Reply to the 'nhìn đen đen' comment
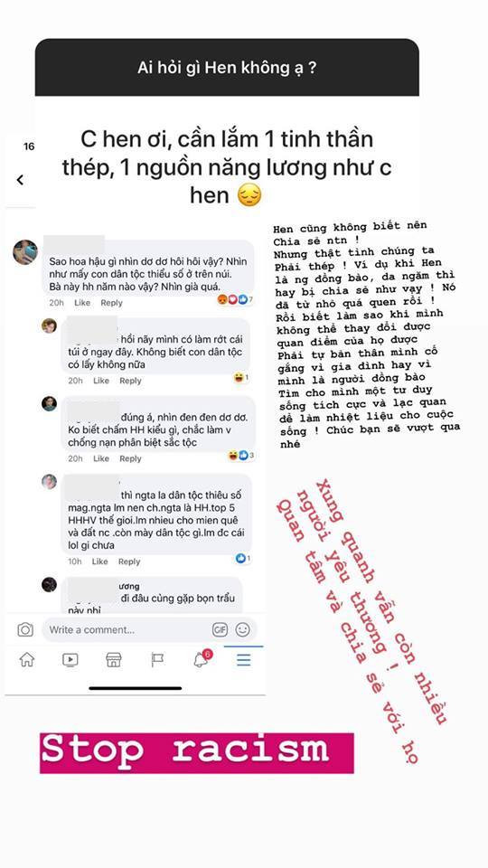 (130, 458)
